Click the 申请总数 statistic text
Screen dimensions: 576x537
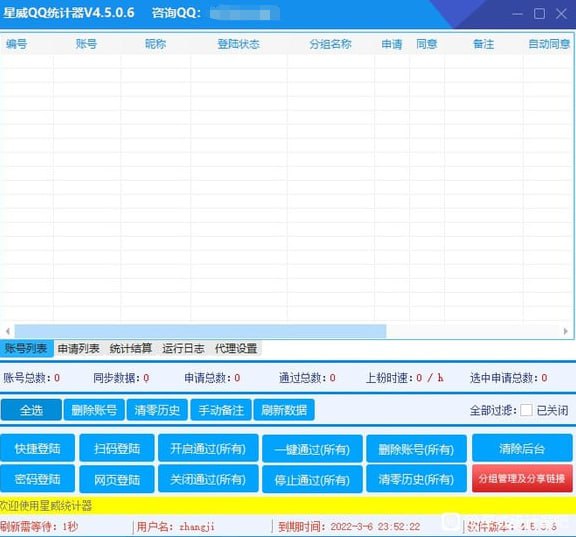(212, 378)
